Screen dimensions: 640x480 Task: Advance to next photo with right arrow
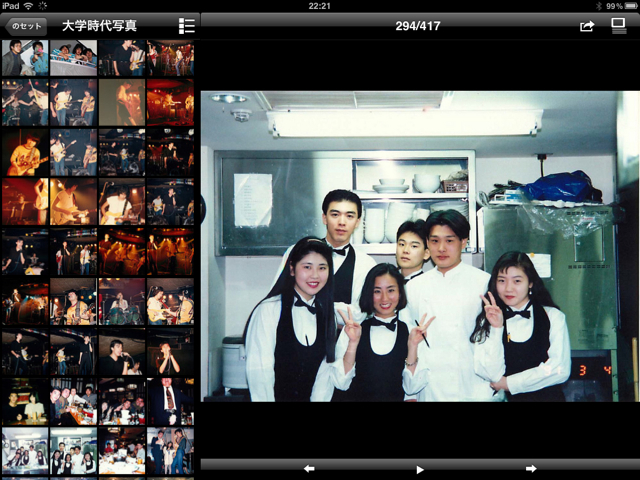pyautogui.click(x=531, y=468)
